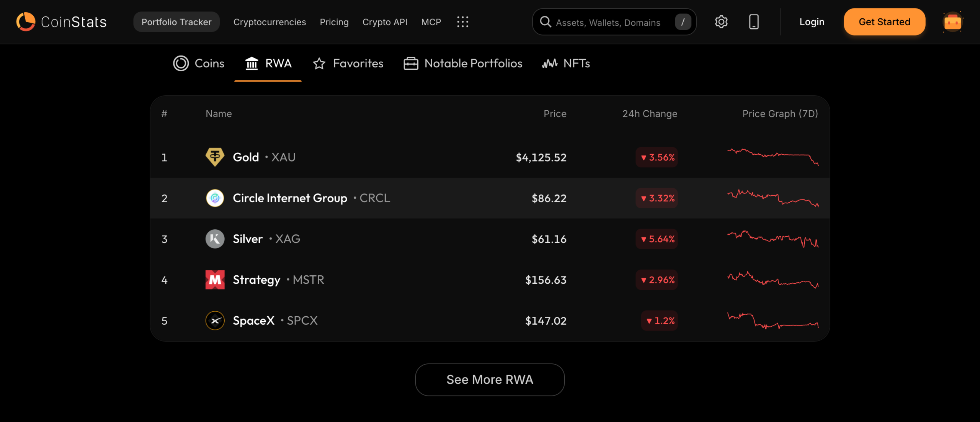The height and width of the screenshot is (422, 980).
Task: Click the Silver XAG coin icon
Action: [x=215, y=239]
